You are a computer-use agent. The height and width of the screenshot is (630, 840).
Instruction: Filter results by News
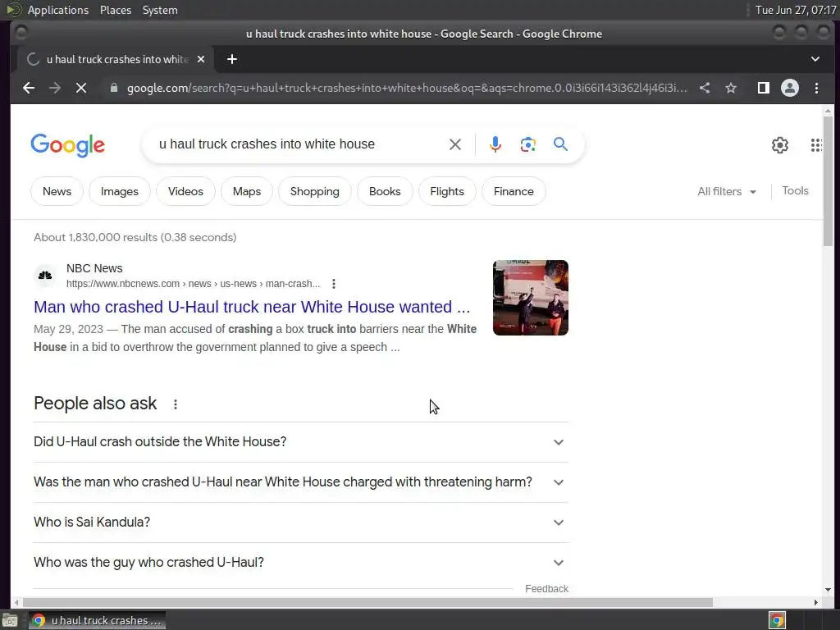click(x=57, y=191)
